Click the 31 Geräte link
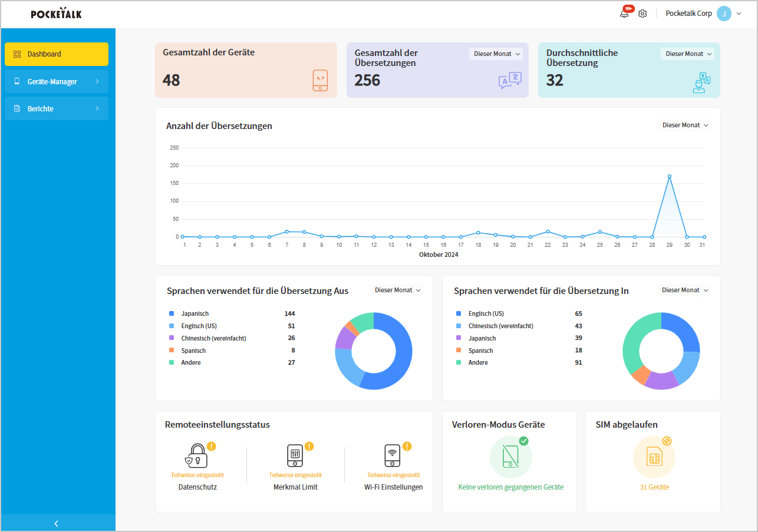758x532 pixels. [x=654, y=487]
